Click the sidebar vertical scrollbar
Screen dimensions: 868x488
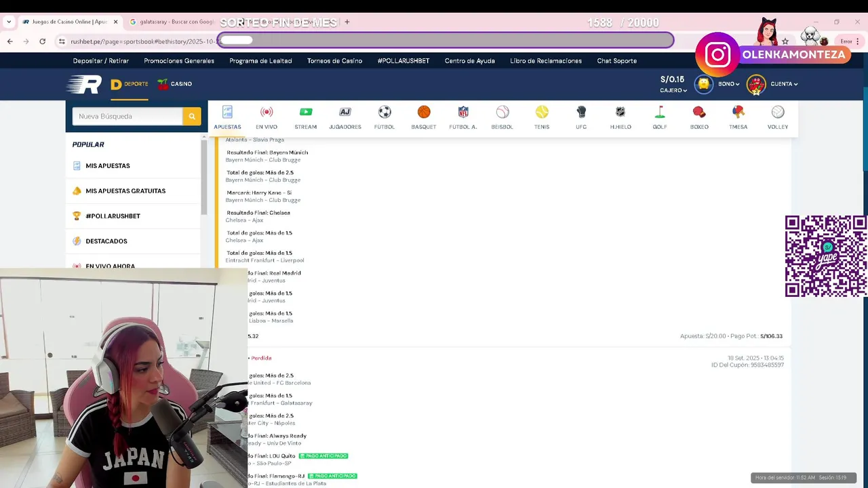(204, 176)
